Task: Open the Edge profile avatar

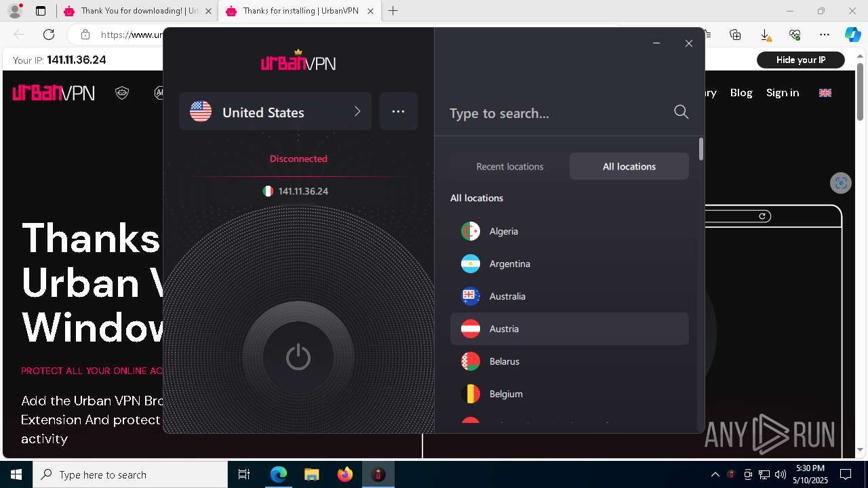Action: (15, 11)
